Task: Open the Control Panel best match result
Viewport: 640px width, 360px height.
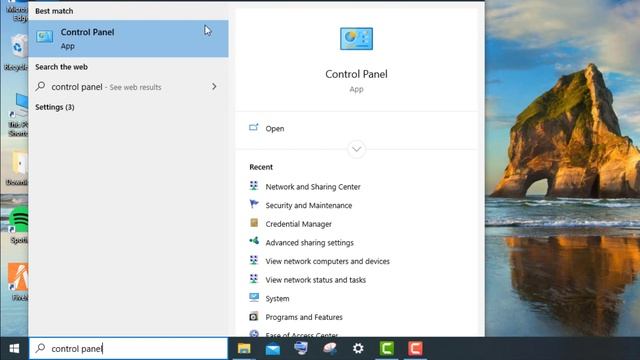Action: click(x=128, y=38)
